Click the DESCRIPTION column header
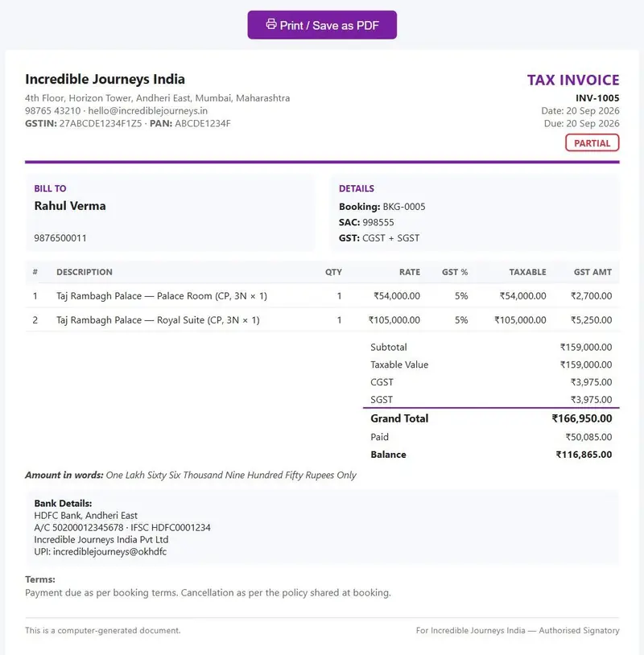Screen dimensions: 644x655 (x=85, y=272)
